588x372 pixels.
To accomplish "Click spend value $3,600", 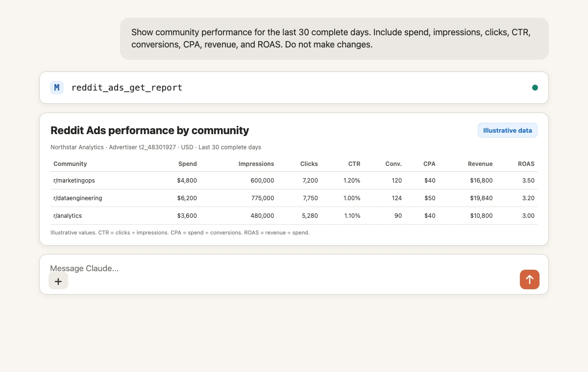I will [187, 216].
